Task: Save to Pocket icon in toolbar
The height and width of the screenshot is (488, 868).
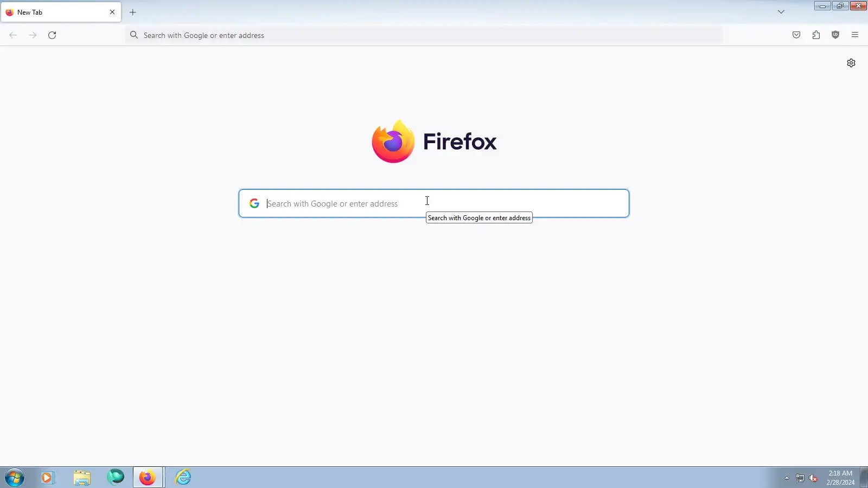Action: [x=796, y=35]
